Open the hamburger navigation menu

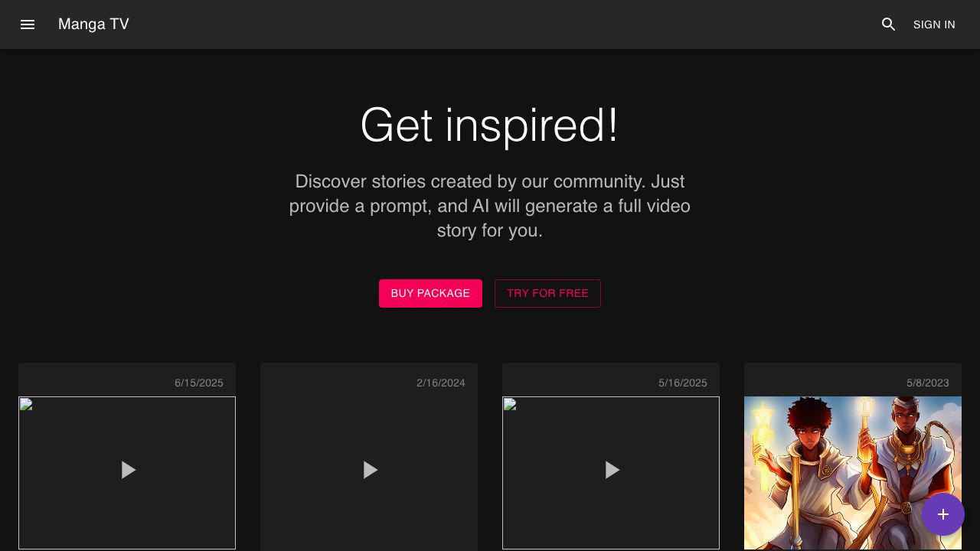click(28, 24)
